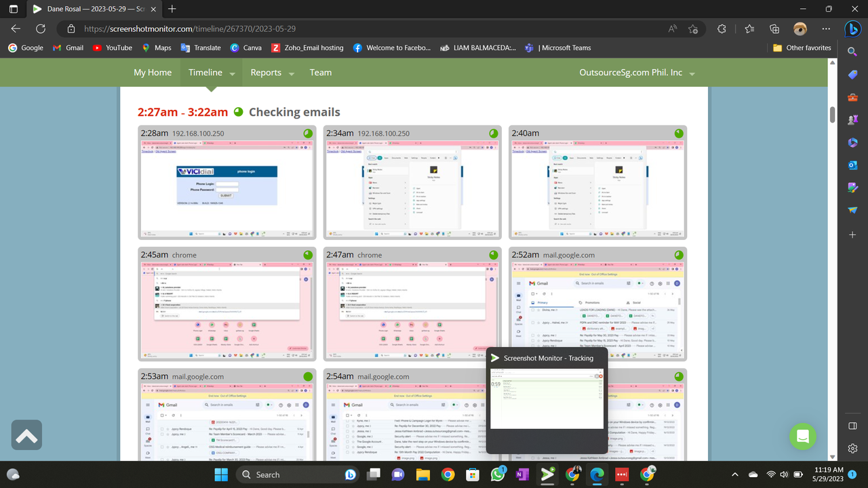The height and width of the screenshot is (488, 868).
Task: Show hidden system tray icons
Action: pyautogui.click(x=735, y=474)
